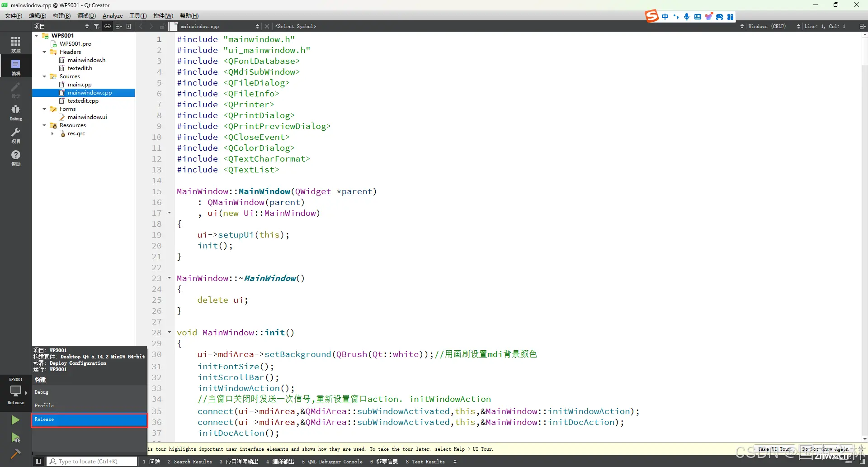Open the Select Symbol dropdown
868x467 pixels.
[509, 26]
